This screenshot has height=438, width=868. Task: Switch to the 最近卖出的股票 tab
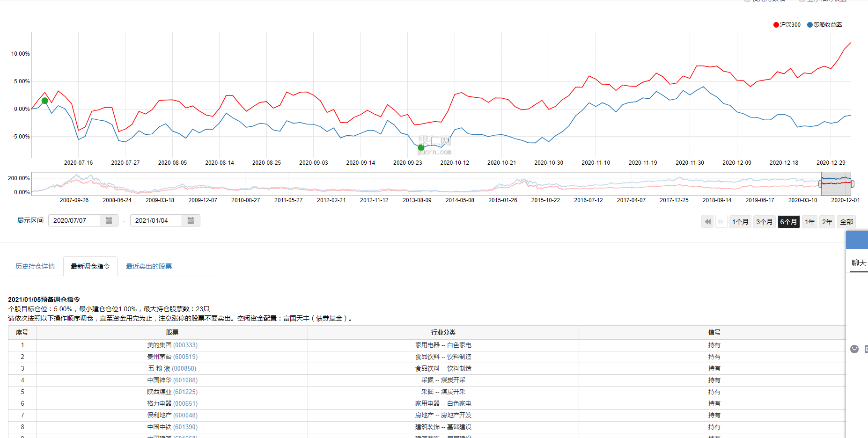pos(149,266)
